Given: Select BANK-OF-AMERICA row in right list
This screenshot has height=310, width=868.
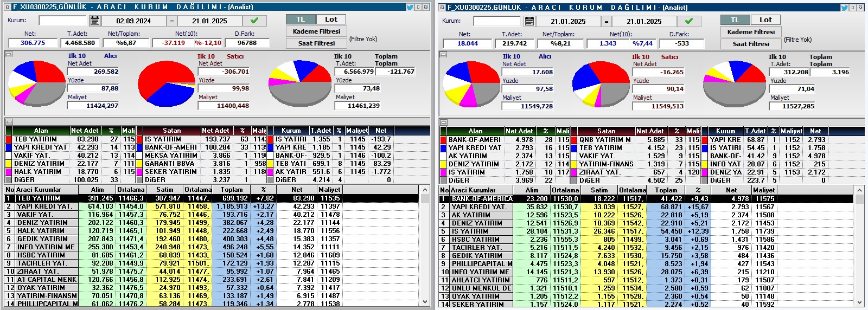Looking at the screenshot, I should [646, 199].
